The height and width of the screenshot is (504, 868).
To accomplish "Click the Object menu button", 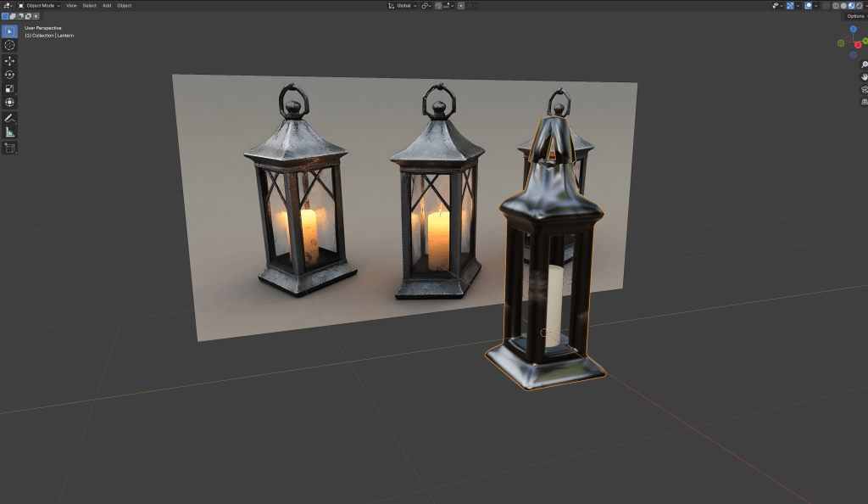I will point(125,5).
